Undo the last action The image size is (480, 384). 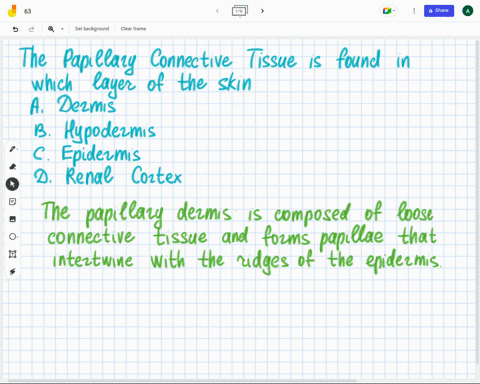(x=15, y=29)
